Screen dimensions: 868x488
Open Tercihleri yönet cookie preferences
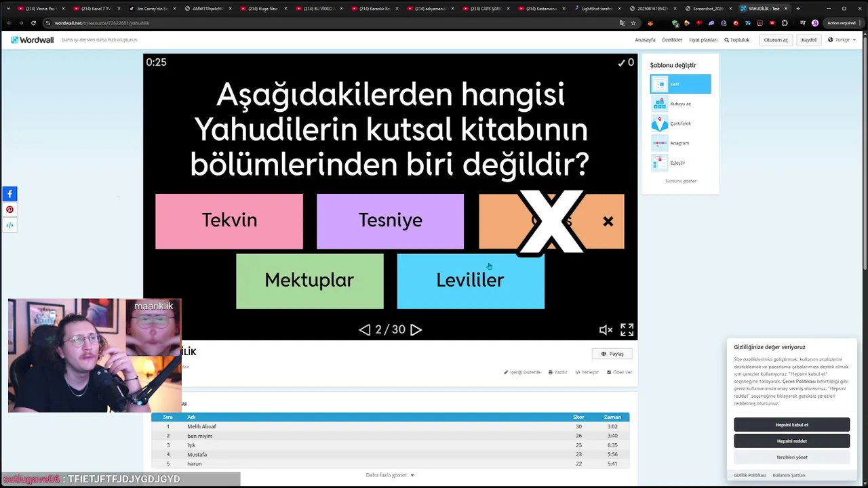click(x=791, y=457)
